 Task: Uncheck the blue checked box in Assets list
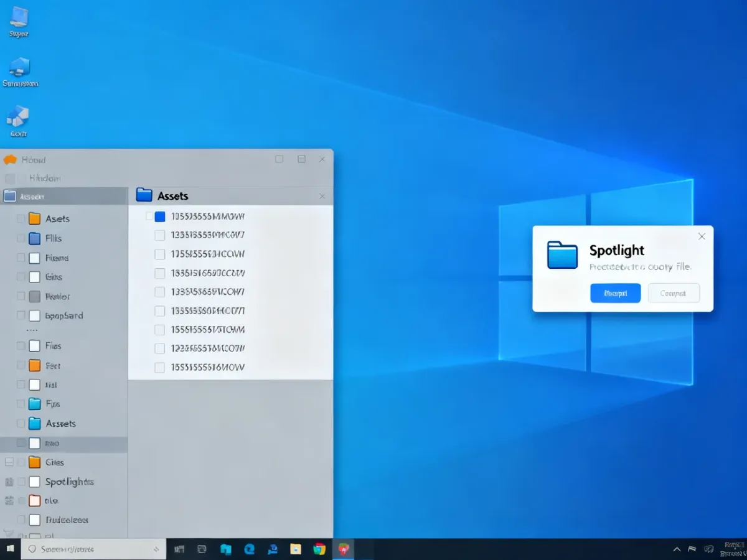coord(159,217)
